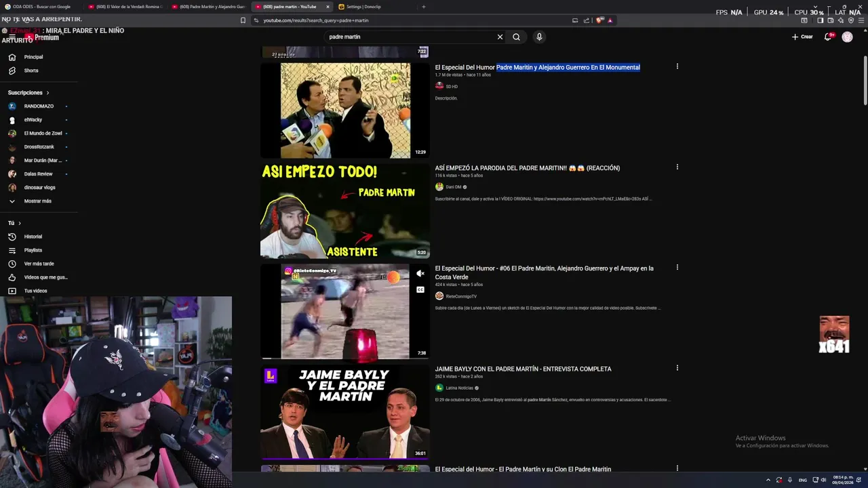Open options for Padre Maritin y Alejandro Guerrero video
Viewport: 868px width, 488px height.
coord(677,66)
